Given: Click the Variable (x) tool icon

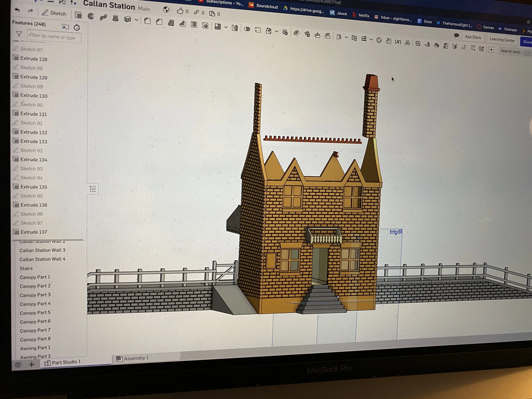Looking at the screenshot, I should (x=398, y=42).
